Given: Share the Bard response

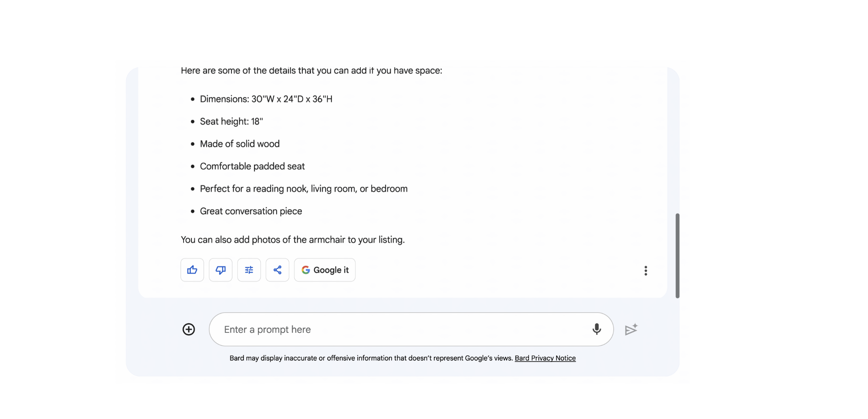Looking at the screenshot, I should point(277,270).
